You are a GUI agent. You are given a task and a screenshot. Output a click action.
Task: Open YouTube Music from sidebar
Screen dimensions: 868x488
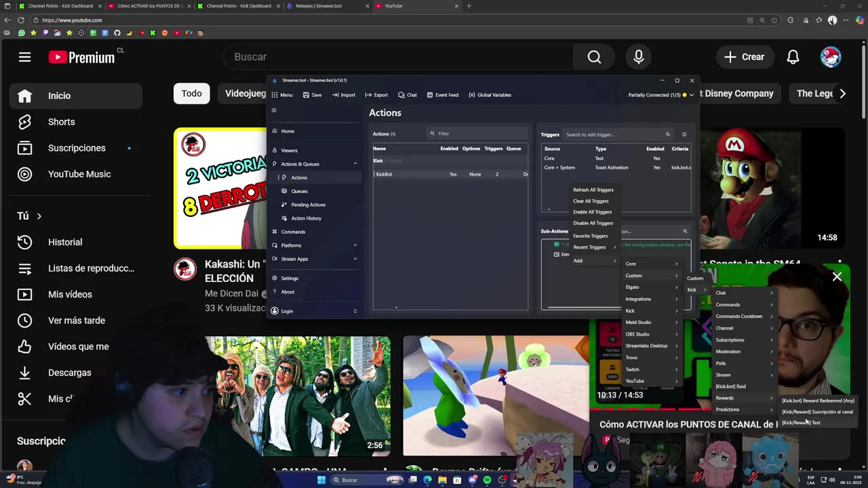point(75,174)
